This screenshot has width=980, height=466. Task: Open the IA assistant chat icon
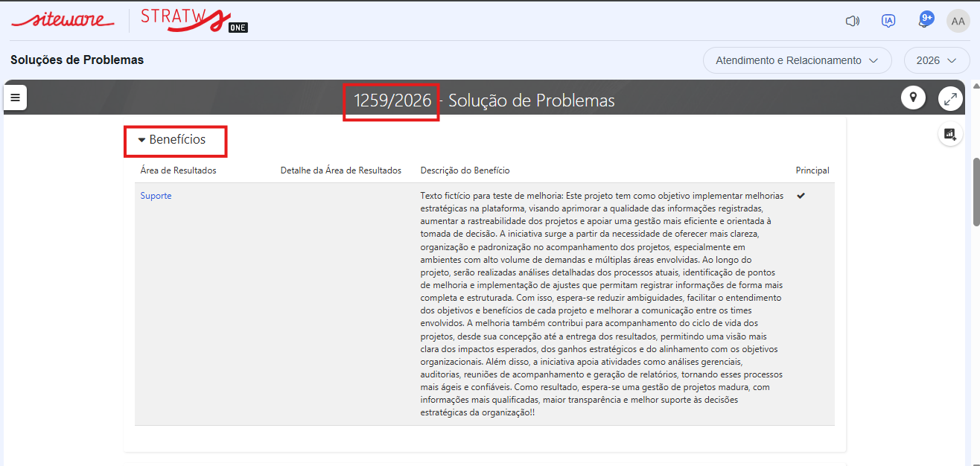(888, 21)
